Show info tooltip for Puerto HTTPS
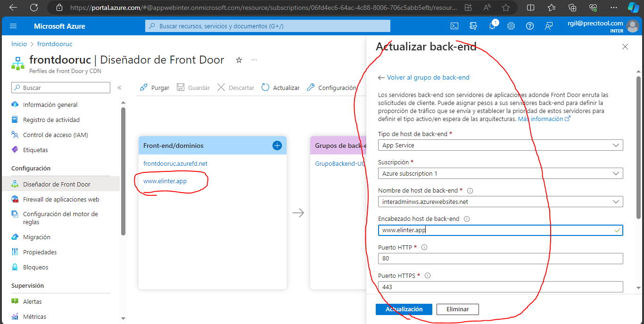This screenshot has height=324, width=644. tap(428, 275)
